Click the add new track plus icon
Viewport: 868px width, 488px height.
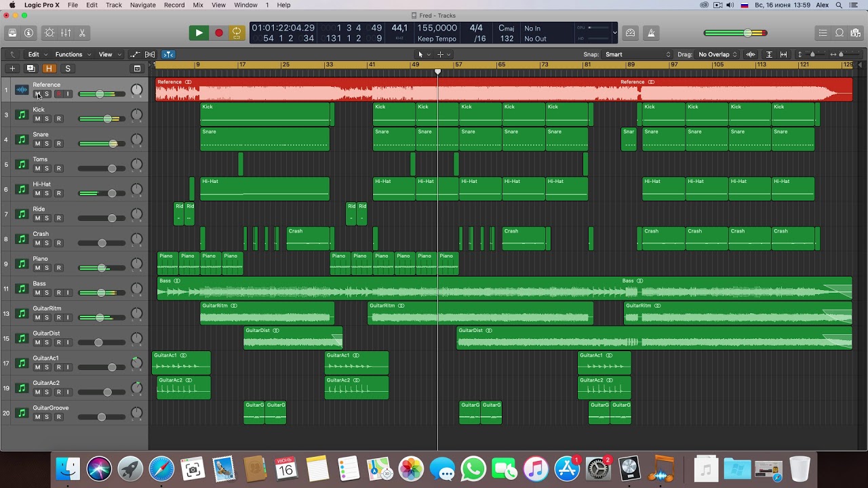point(12,68)
